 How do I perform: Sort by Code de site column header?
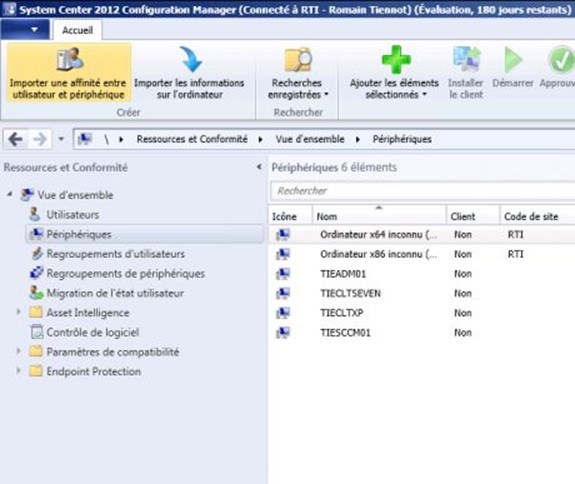(538, 216)
